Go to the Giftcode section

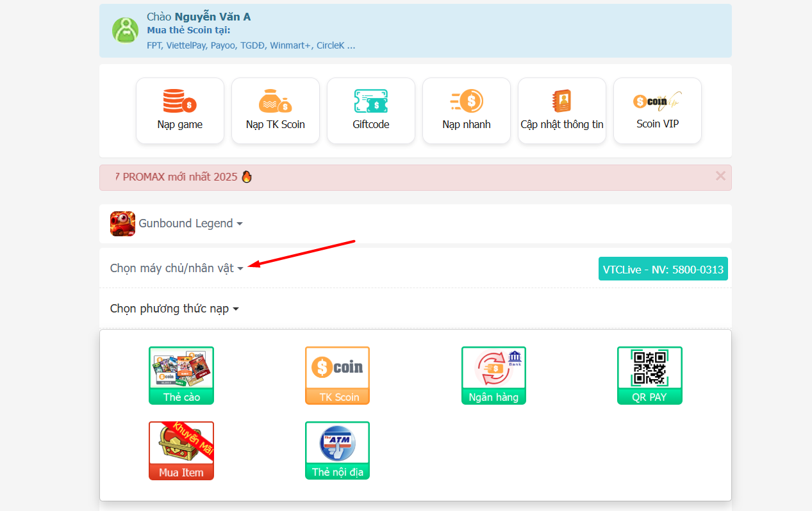371,111
